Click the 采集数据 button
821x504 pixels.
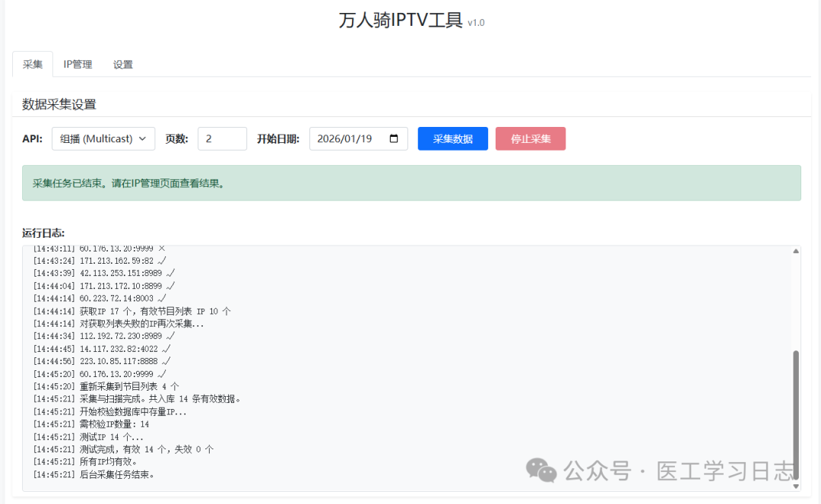click(x=452, y=138)
